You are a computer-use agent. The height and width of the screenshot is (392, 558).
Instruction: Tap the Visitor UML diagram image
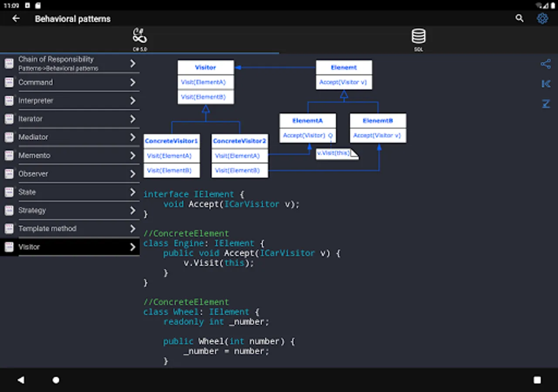coord(275,118)
